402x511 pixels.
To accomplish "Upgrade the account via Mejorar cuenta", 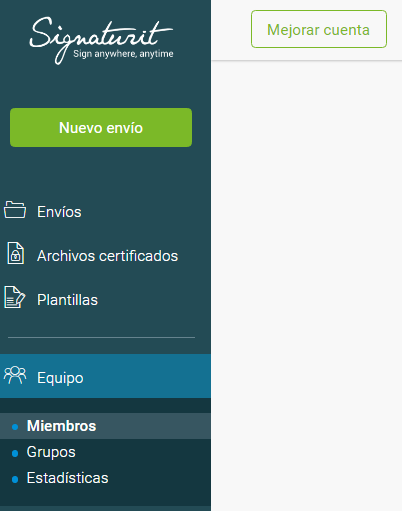I will click(319, 29).
